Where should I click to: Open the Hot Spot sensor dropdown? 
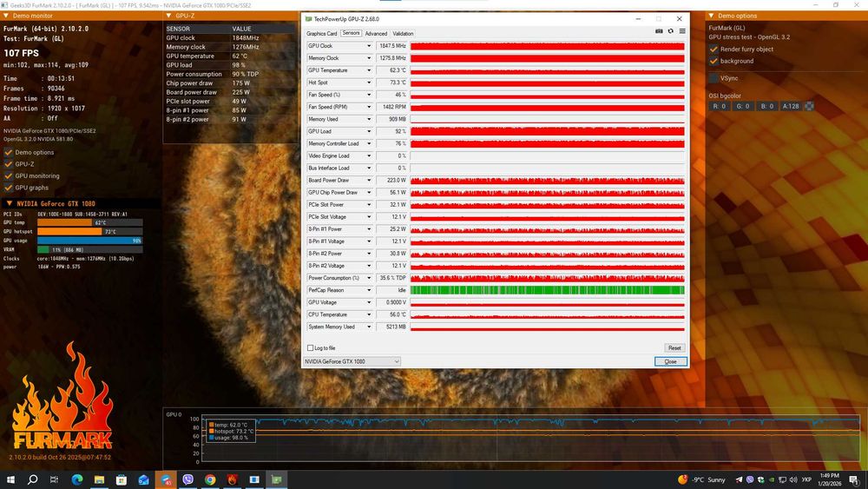click(x=369, y=83)
